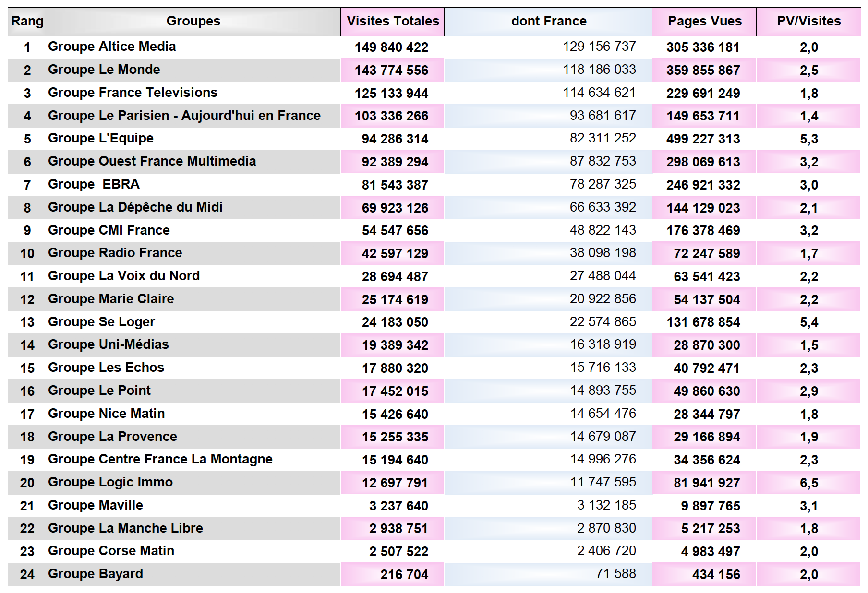
Task: Select the Groupe Bayard France visits value 71 588
Action: 615,574
